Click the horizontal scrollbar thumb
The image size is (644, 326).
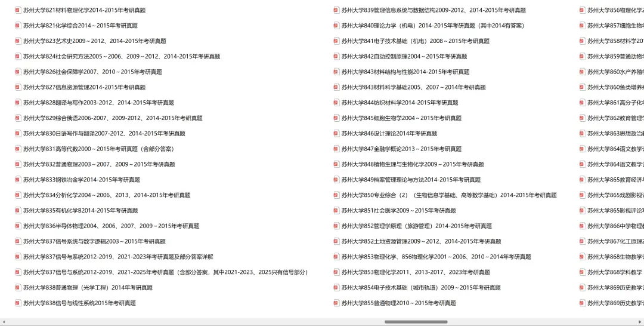click(x=416, y=322)
